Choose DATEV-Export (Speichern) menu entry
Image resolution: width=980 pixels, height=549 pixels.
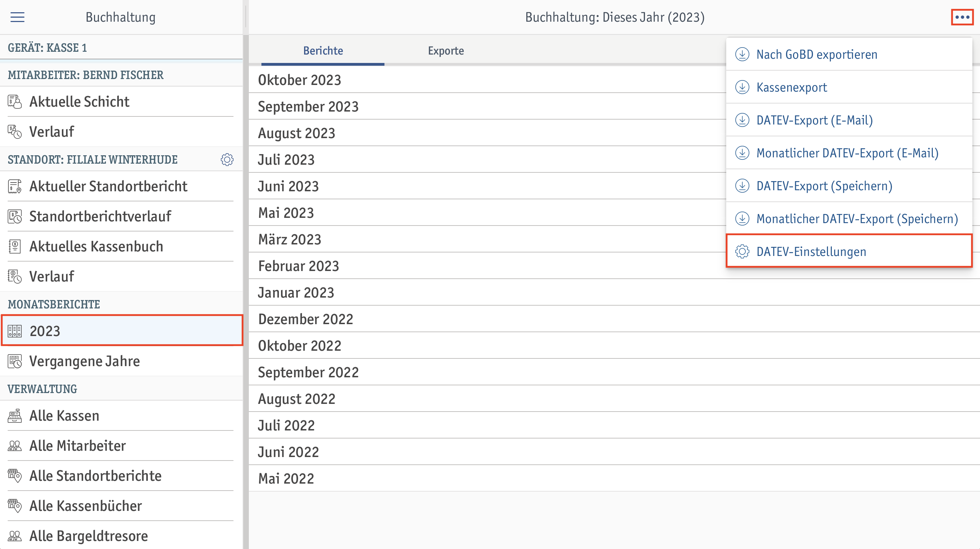pos(849,186)
